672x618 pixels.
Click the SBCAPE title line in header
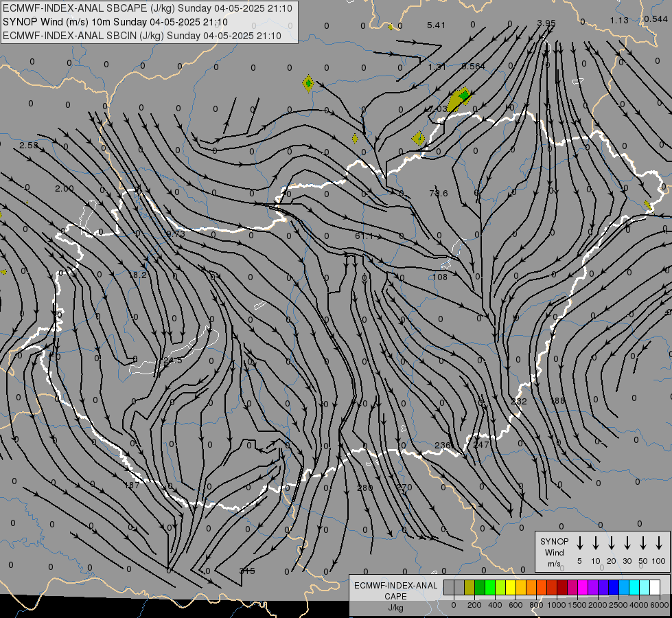tap(148, 8)
